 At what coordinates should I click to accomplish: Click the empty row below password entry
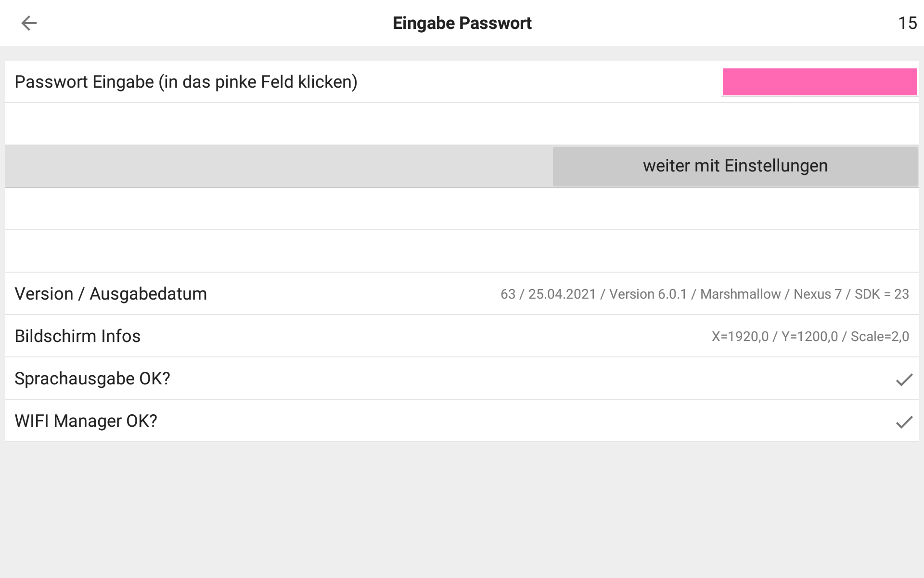click(x=462, y=124)
